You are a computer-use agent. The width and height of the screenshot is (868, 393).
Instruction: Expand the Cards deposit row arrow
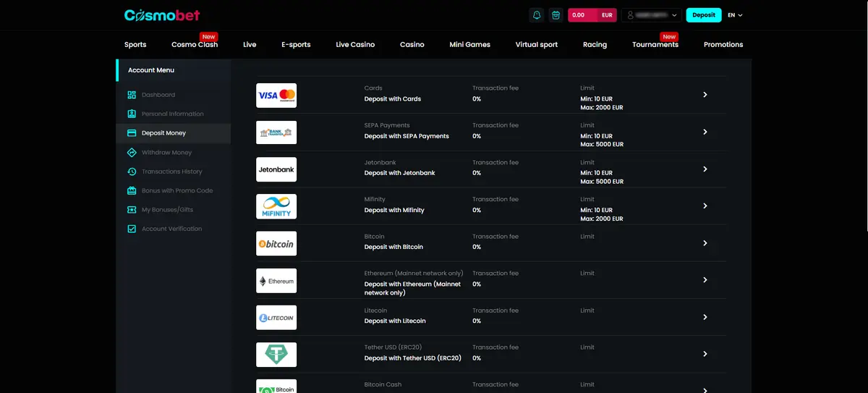pyautogui.click(x=705, y=95)
